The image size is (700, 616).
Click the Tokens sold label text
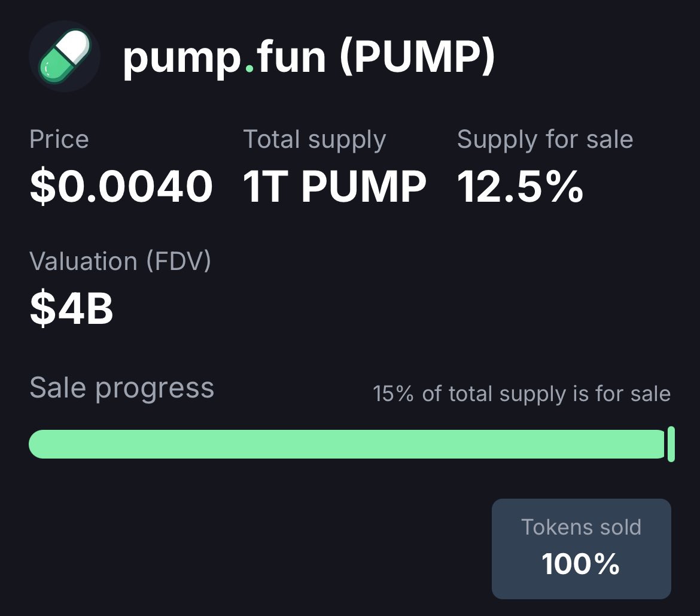tap(581, 527)
